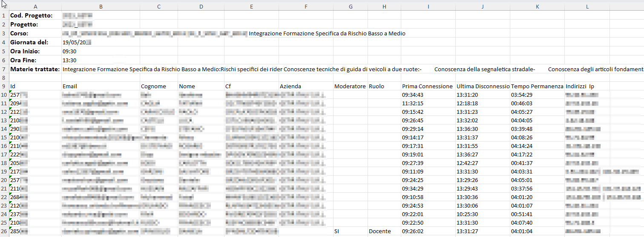Select column header K
The height and width of the screenshot is (237, 644).
point(537,6)
